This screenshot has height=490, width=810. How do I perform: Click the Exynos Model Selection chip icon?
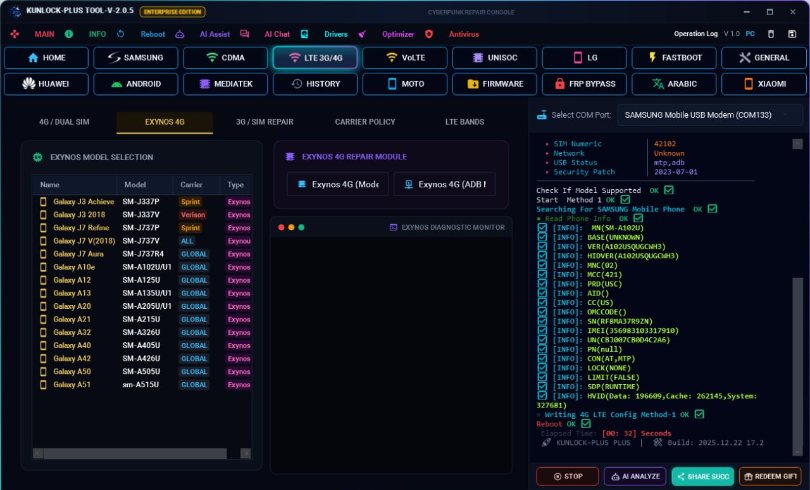point(38,157)
